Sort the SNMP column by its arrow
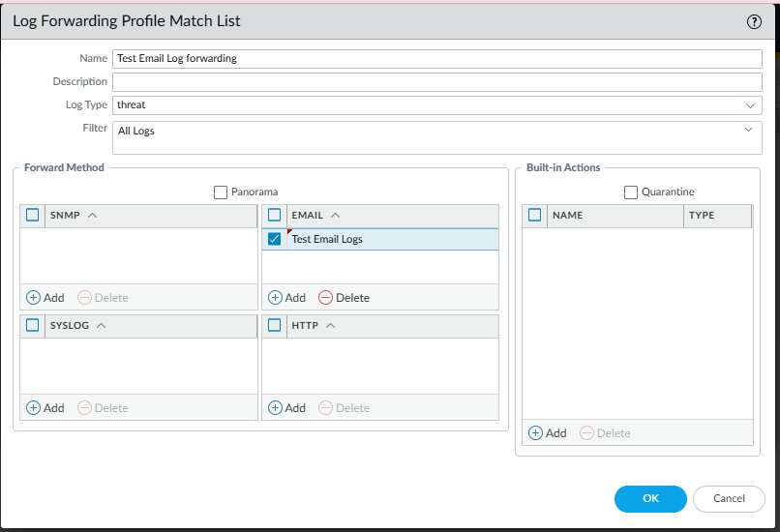 pos(93,216)
